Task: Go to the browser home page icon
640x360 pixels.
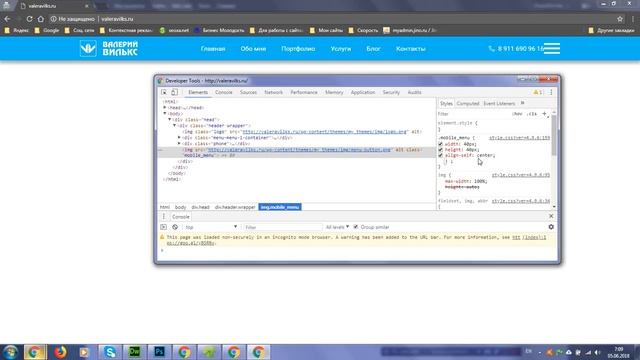Action: coord(41,19)
